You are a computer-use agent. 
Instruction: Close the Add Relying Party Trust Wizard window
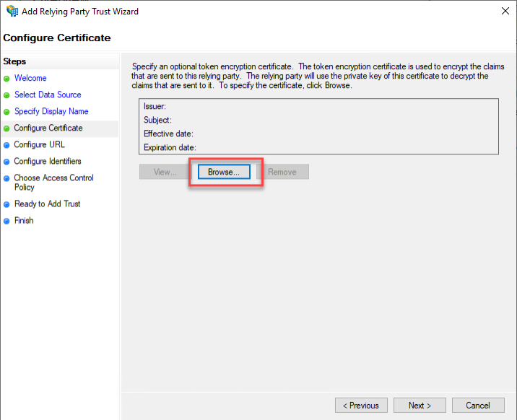505,11
